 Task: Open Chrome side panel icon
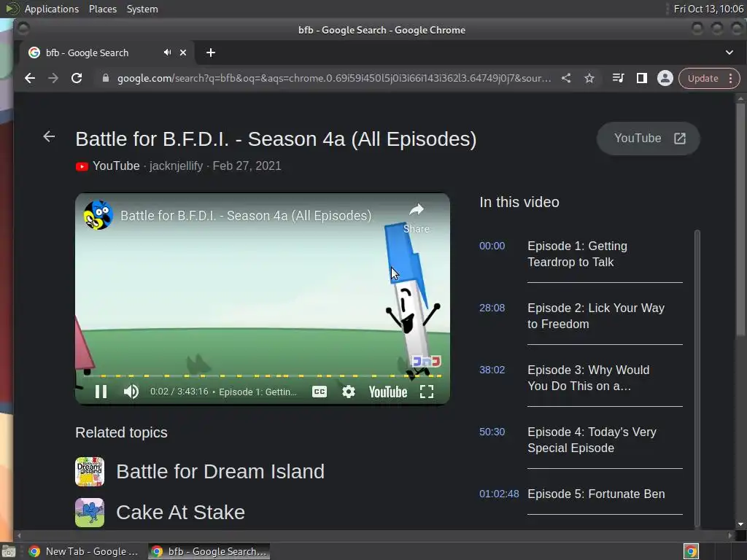pos(642,78)
